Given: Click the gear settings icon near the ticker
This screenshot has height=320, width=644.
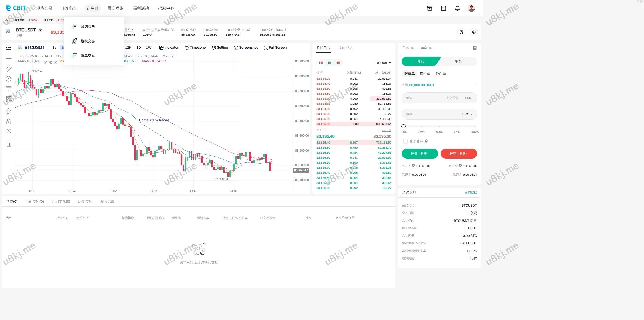Looking at the screenshot, I should 474,32.
